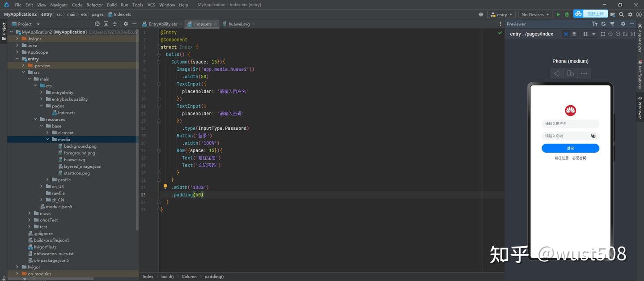Collapse all nodes in Project tree
This screenshot has width=644, height=281.
(115, 24)
